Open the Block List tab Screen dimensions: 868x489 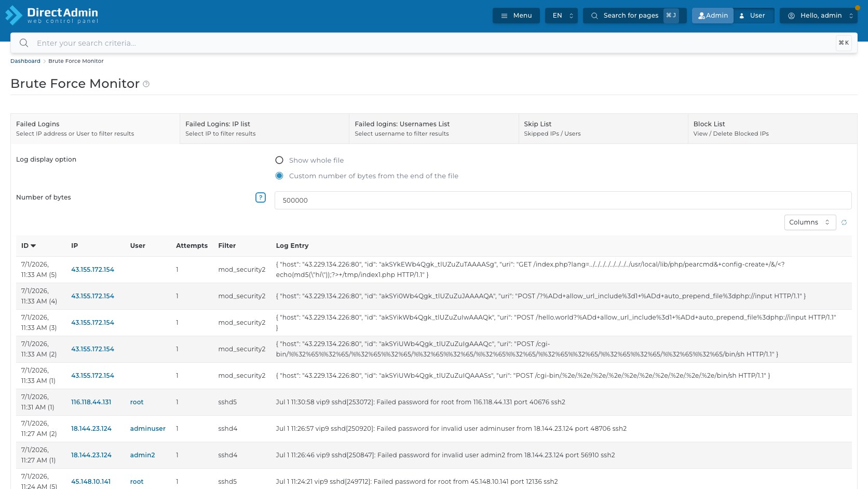point(772,128)
